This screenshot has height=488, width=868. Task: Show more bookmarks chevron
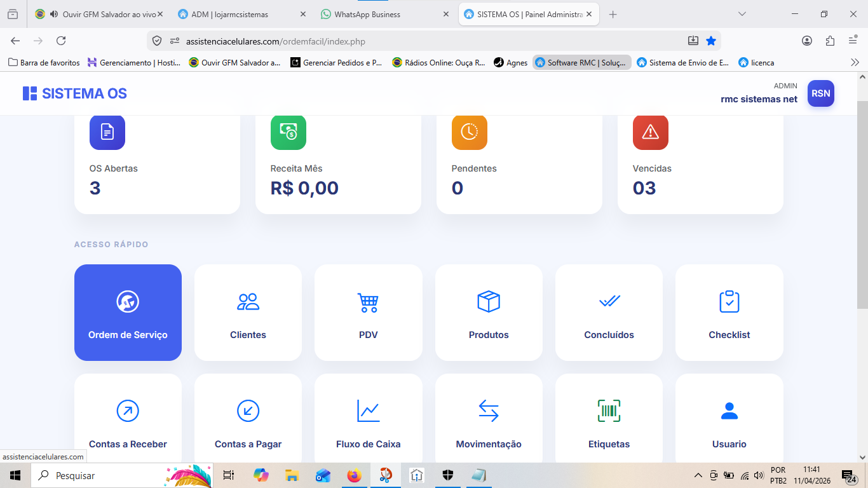tap(855, 62)
